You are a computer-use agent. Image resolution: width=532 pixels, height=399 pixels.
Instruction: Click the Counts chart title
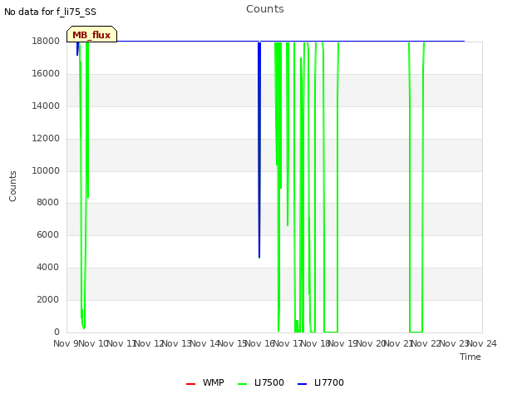265,9
